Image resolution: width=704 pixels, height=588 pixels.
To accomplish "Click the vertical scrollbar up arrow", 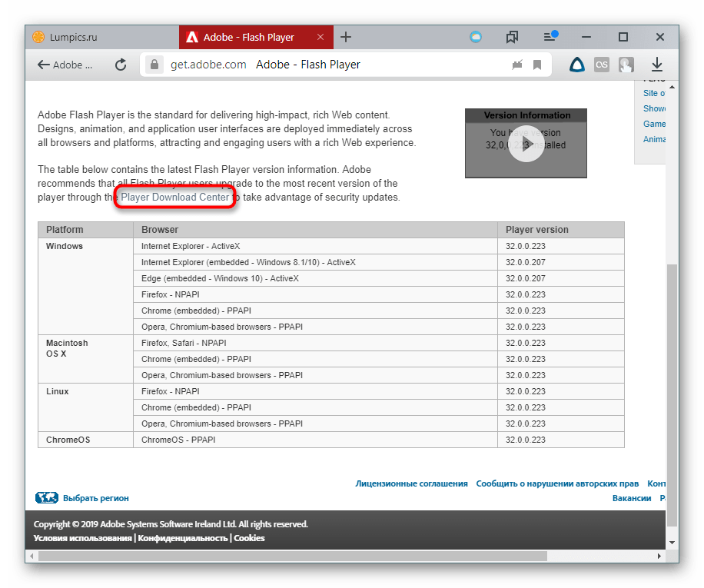I will pos(672,87).
